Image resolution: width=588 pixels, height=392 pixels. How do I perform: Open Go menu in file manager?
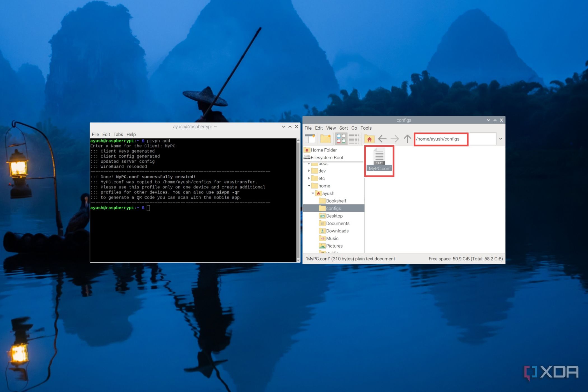[x=354, y=128]
